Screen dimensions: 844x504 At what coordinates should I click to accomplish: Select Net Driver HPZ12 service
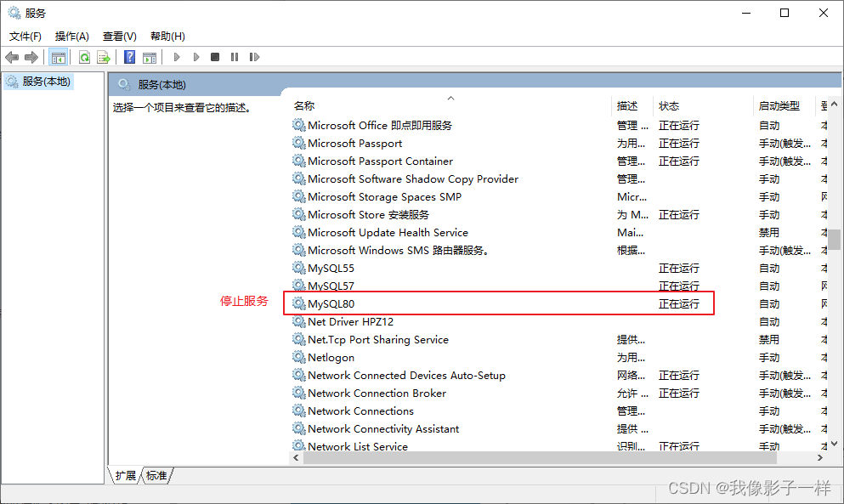[557, 321]
